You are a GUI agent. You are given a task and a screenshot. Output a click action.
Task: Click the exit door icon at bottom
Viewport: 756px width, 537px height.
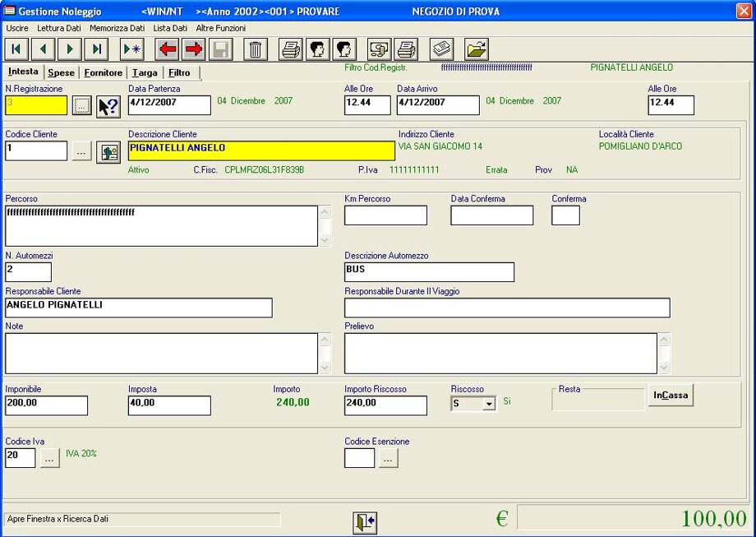point(365,522)
